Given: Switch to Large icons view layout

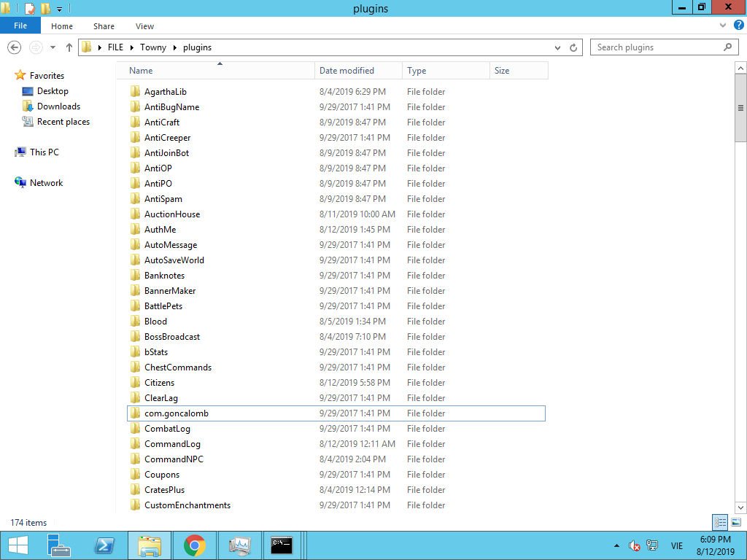Looking at the screenshot, I should 736,522.
